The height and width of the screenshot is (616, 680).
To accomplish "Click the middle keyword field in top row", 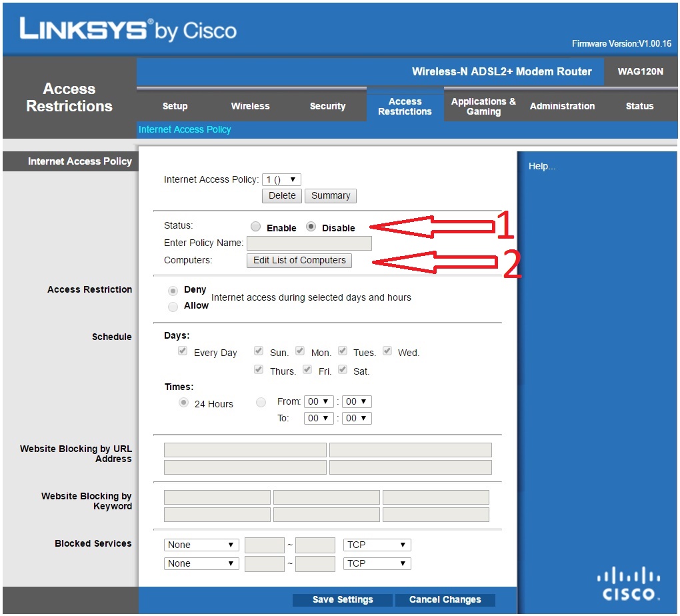I will tap(327, 497).
